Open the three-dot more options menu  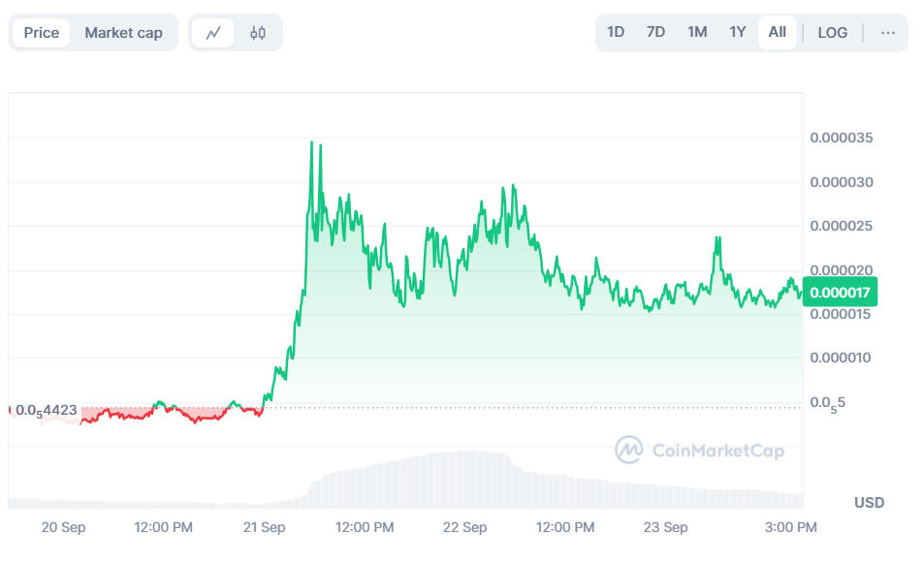pos(887,33)
